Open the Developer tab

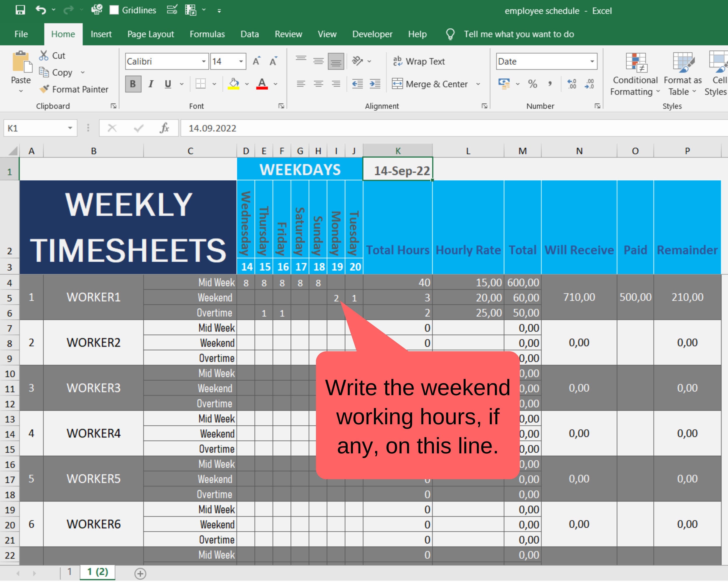tap(372, 34)
